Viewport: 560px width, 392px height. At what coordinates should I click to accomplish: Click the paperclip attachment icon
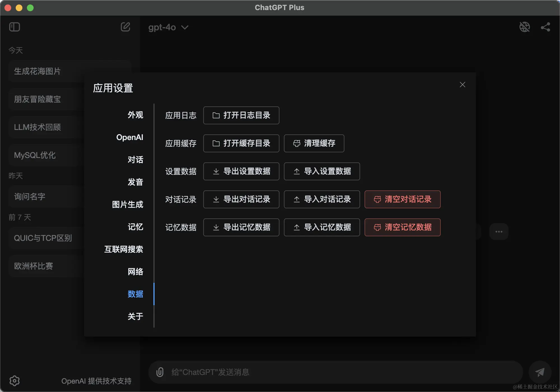(160, 372)
